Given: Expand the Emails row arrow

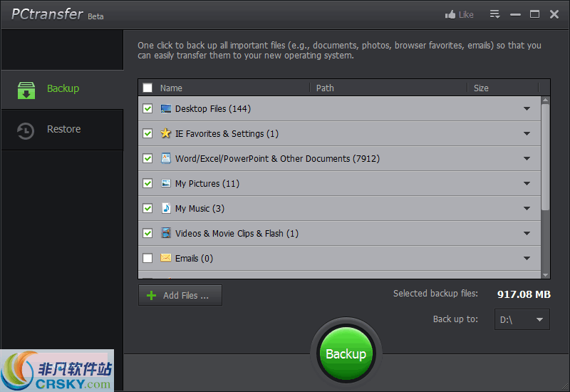Looking at the screenshot, I should pyautogui.click(x=527, y=258).
